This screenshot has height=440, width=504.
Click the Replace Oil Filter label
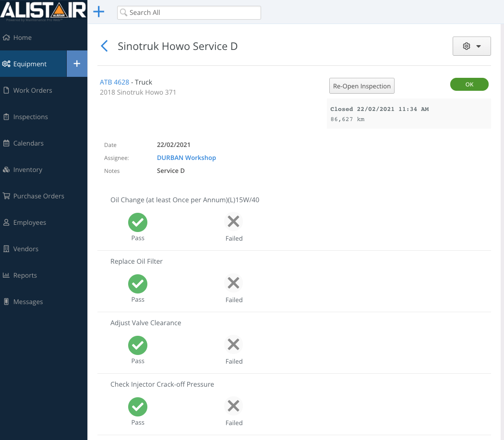[x=136, y=261]
